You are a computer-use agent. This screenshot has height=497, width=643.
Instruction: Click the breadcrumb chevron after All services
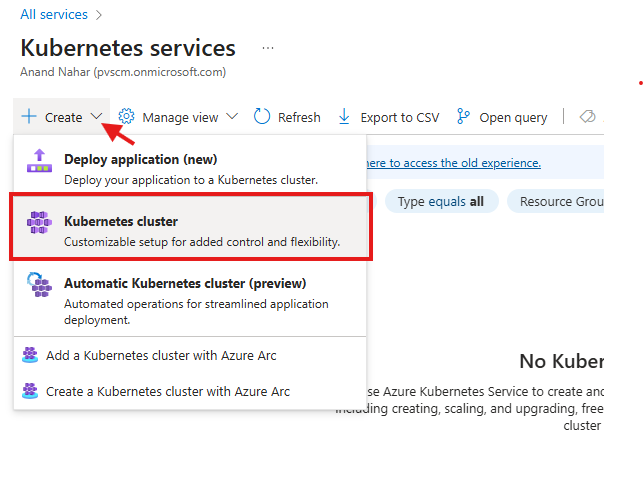click(98, 15)
